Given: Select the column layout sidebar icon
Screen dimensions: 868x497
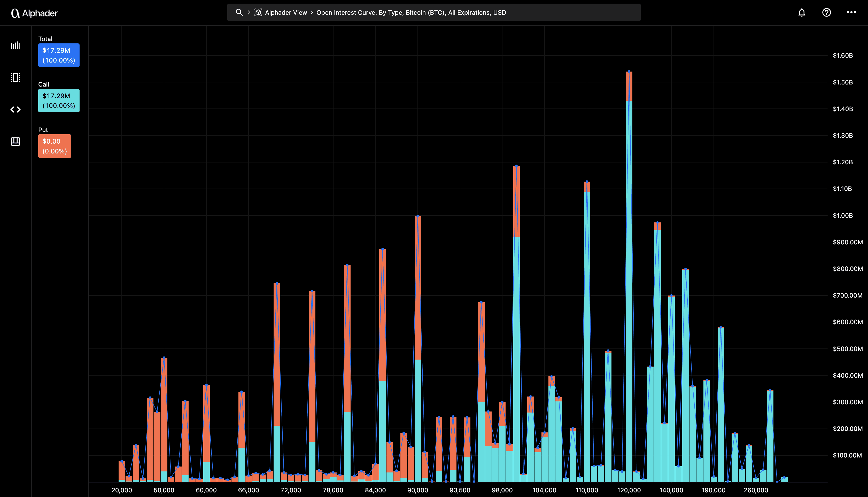Looking at the screenshot, I should pyautogui.click(x=15, y=77).
